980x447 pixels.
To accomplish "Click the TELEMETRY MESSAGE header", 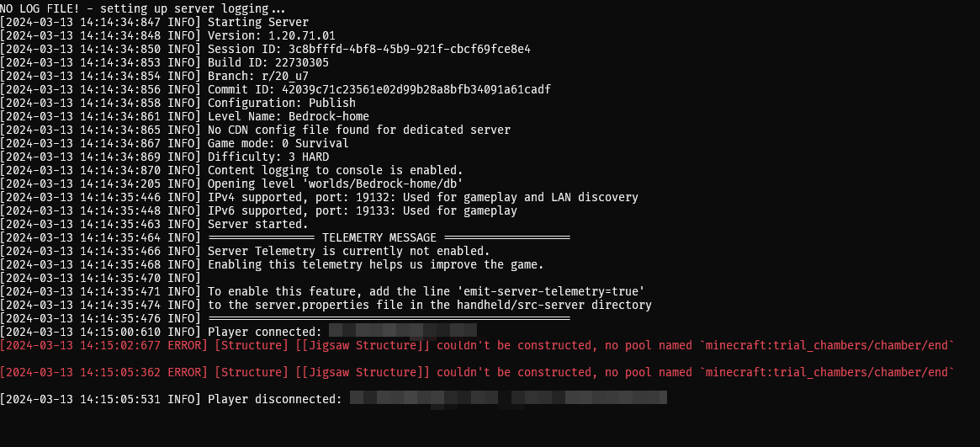I will [x=379, y=237].
